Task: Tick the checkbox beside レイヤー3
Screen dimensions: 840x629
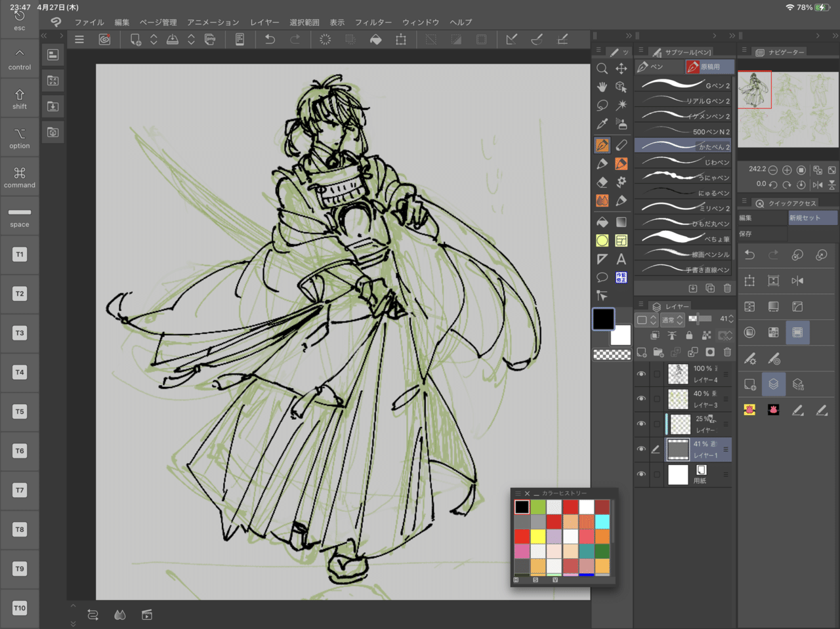Action: tap(657, 399)
